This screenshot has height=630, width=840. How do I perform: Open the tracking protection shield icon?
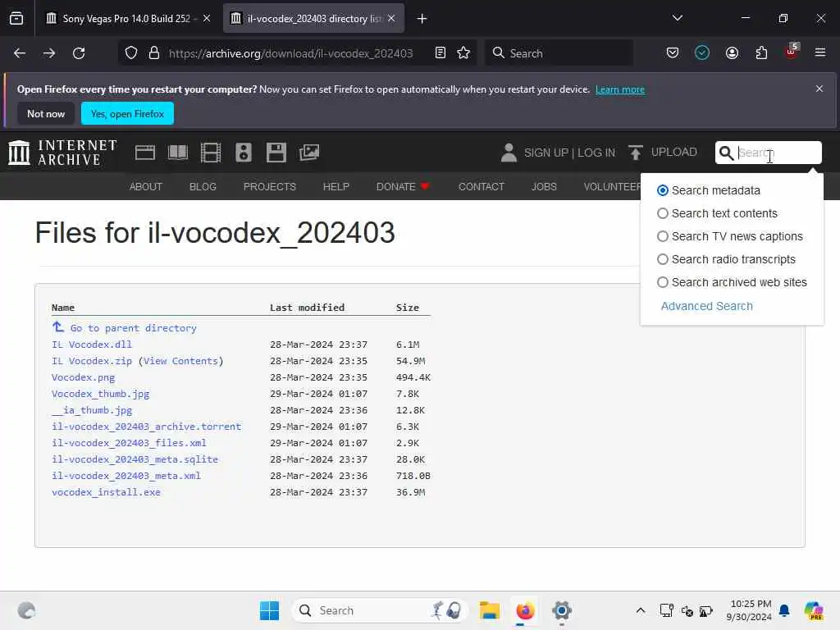click(x=131, y=53)
